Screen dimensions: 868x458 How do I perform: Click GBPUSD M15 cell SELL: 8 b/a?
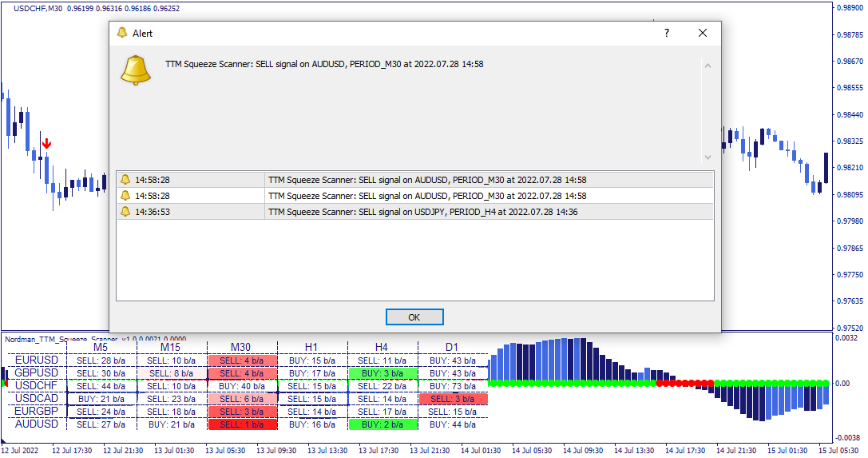tap(172, 373)
